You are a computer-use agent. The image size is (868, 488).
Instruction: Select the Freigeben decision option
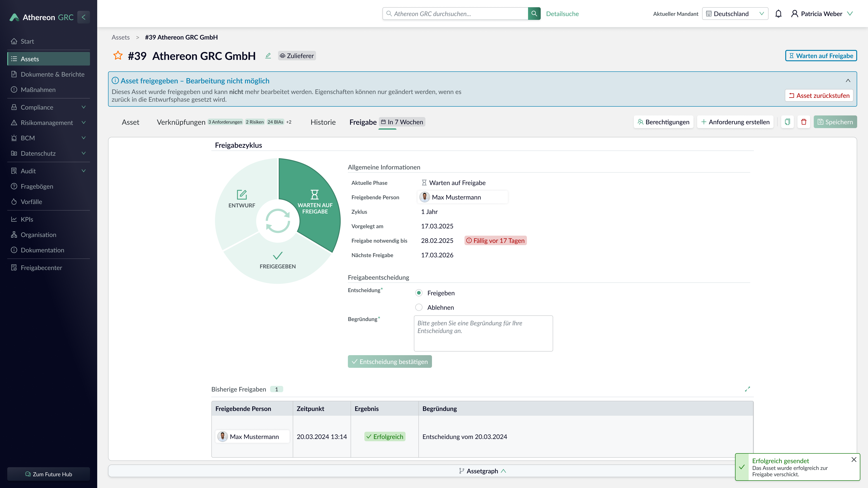tap(419, 293)
